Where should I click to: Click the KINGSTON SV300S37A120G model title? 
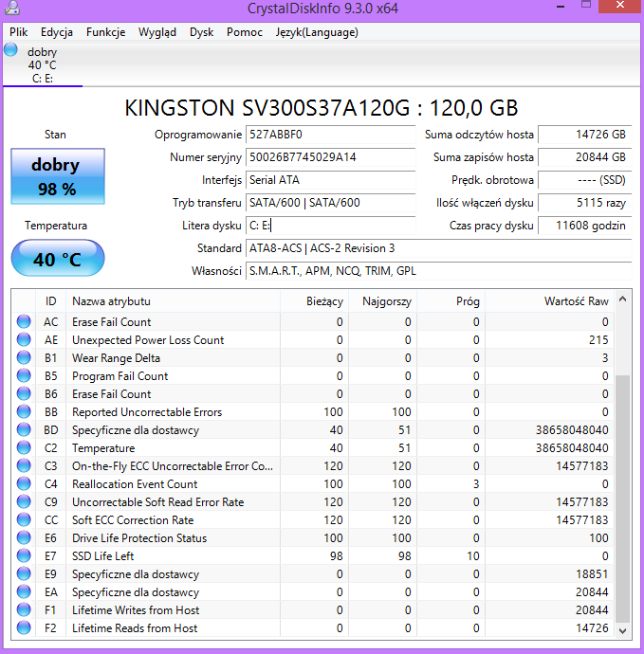(x=322, y=108)
